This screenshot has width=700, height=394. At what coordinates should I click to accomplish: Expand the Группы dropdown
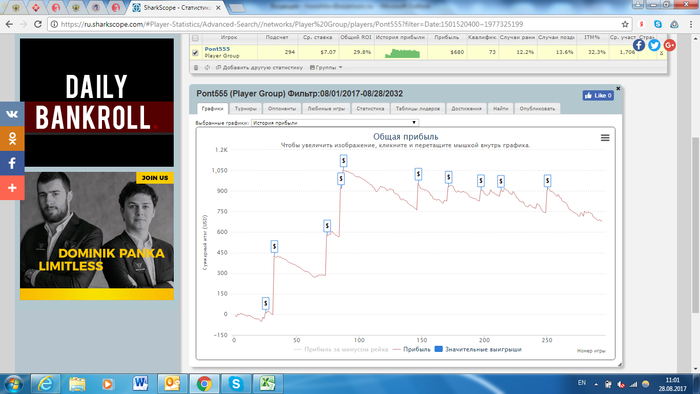point(326,67)
